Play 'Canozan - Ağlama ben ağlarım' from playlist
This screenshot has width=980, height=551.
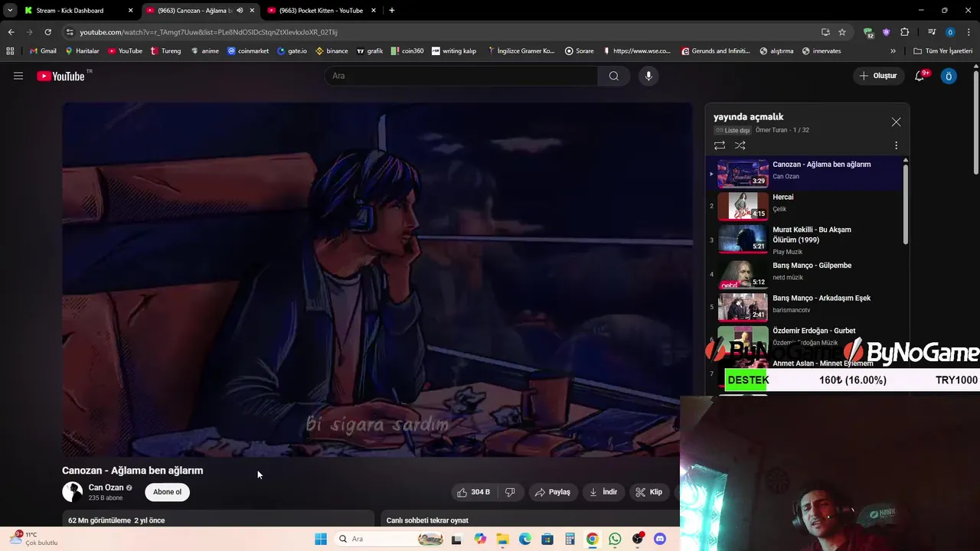click(804, 173)
